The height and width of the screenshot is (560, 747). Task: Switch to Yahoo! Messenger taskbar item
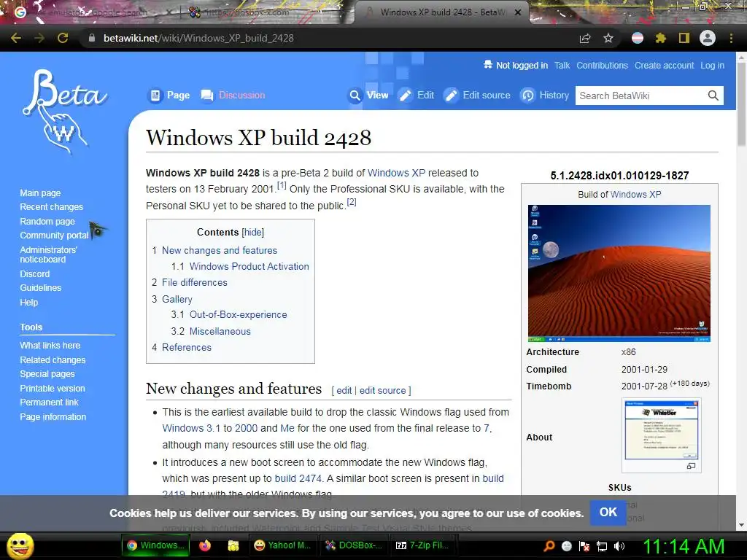click(x=282, y=545)
